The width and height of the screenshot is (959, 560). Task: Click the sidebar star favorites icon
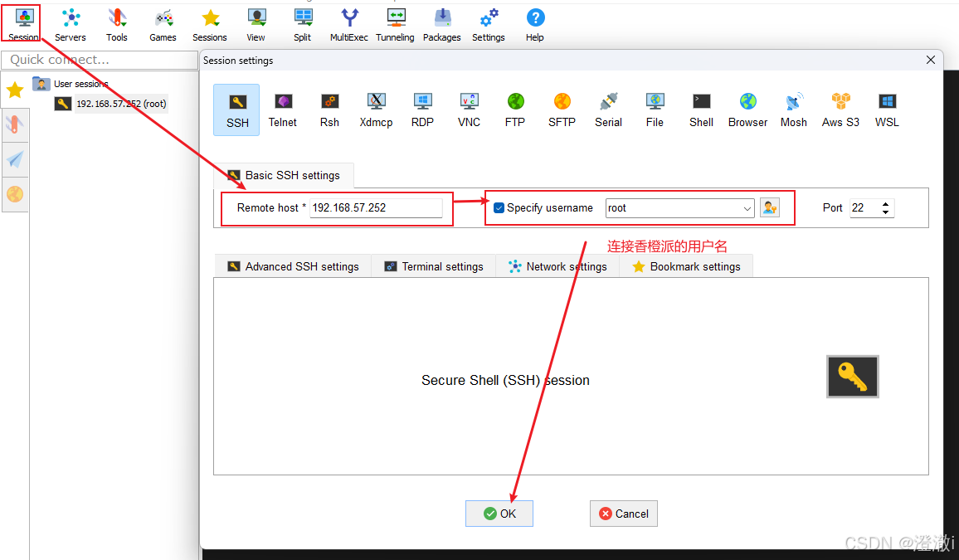click(x=15, y=90)
